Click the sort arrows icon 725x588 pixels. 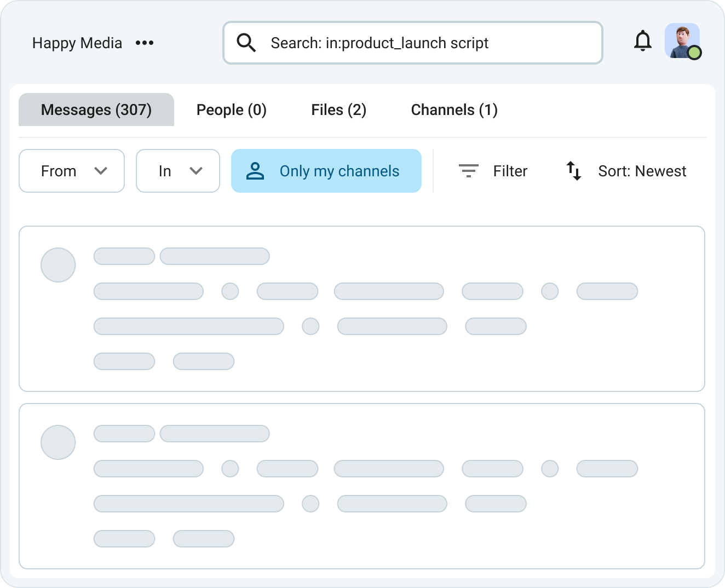coord(573,171)
